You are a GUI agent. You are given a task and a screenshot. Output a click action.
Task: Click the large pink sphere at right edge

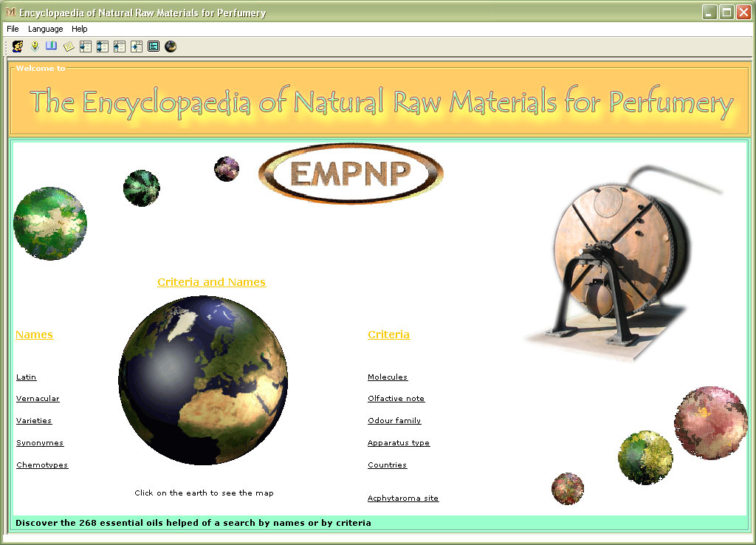point(710,422)
